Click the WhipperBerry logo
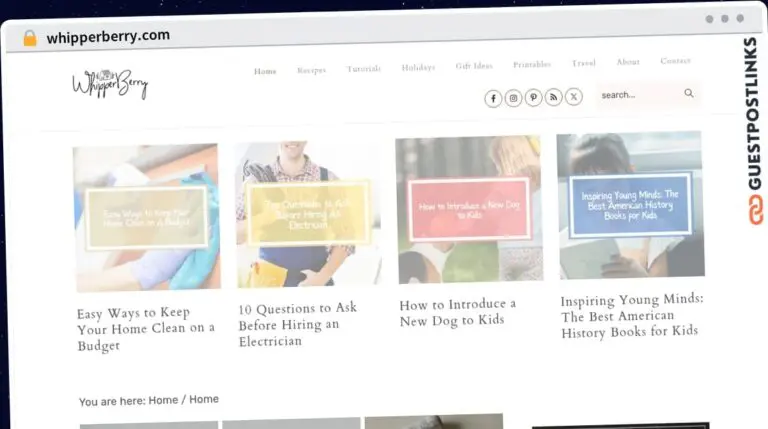This screenshot has width=768, height=429. tap(110, 84)
